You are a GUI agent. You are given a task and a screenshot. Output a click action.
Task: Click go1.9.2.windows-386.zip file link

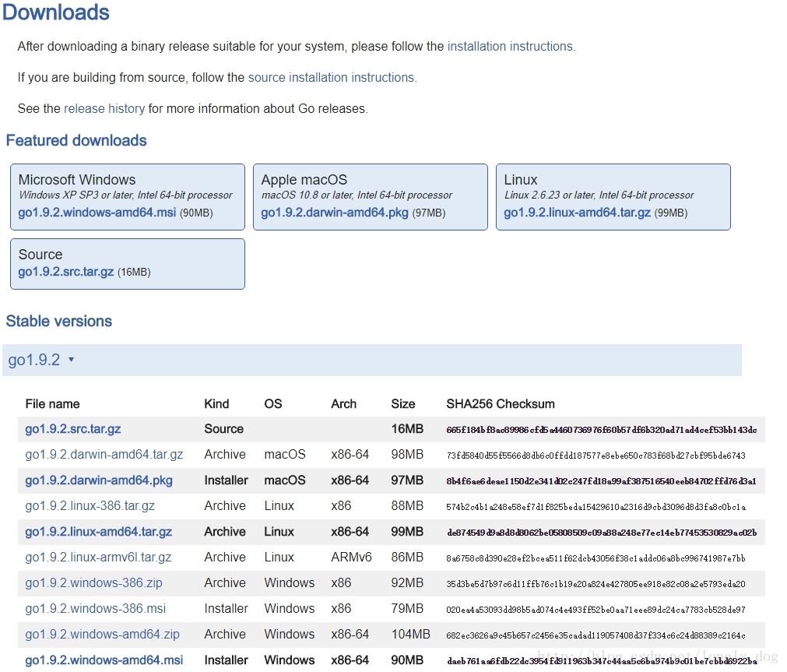point(94,582)
